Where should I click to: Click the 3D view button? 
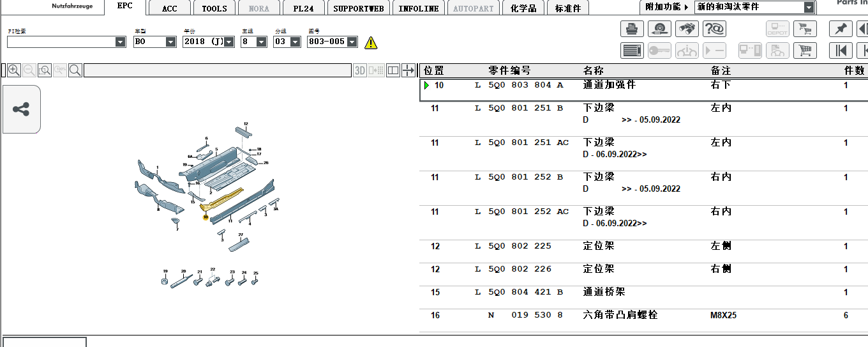[x=360, y=70]
